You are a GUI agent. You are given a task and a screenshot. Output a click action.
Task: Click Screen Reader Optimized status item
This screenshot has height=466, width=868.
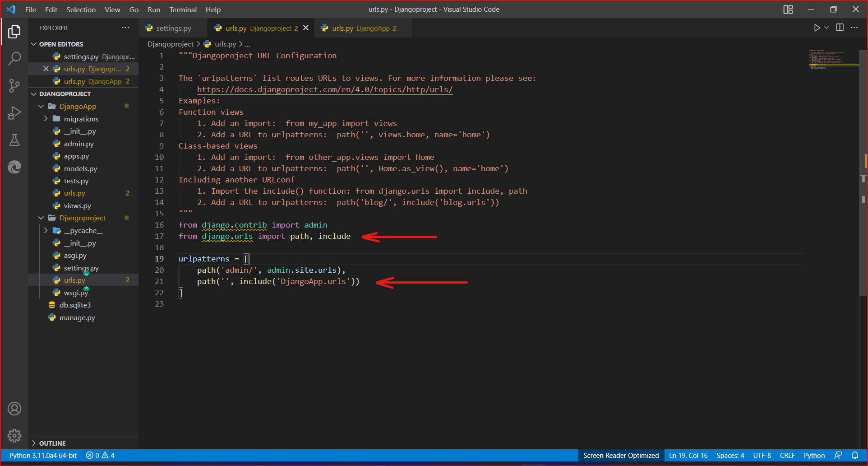point(621,455)
